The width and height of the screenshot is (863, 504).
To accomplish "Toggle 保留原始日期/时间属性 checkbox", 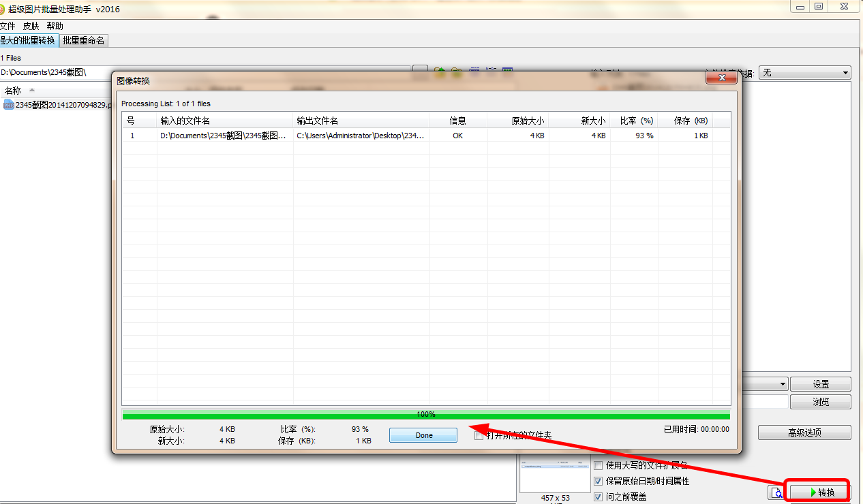I will coord(599,482).
